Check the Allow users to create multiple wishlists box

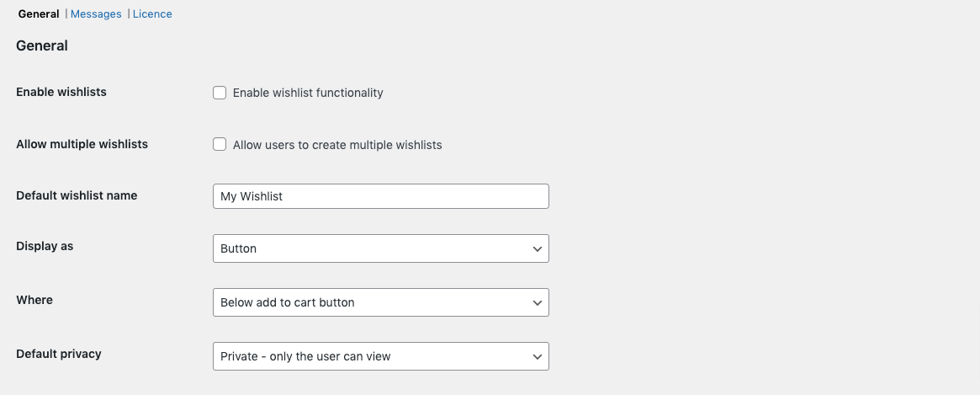point(220,145)
